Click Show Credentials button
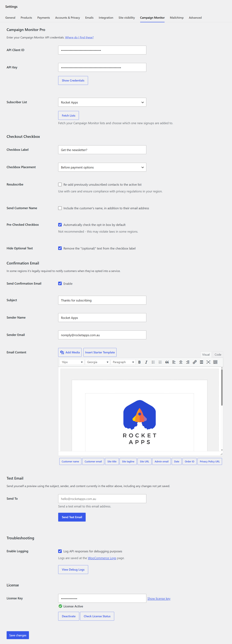 click(x=73, y=80)
